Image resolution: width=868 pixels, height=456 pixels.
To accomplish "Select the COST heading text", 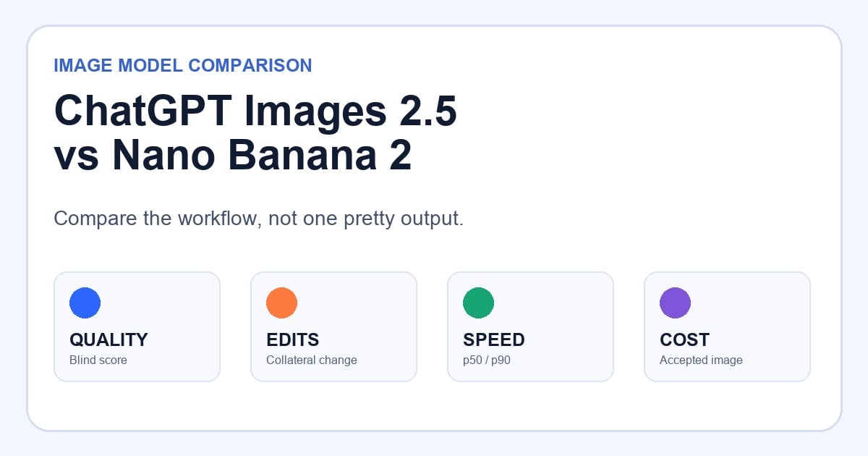I will 684,340.
